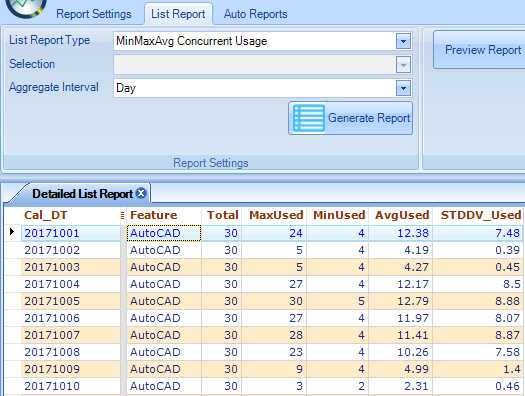Open the Aggregate Interval dropdown arrow
525x396 pixels.
coord(403,88)
